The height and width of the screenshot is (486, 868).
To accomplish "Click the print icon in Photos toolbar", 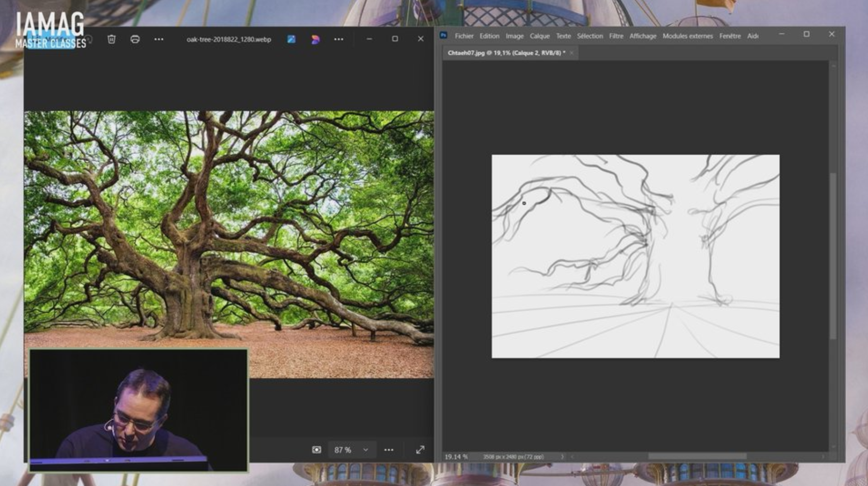I will (135, 39).
